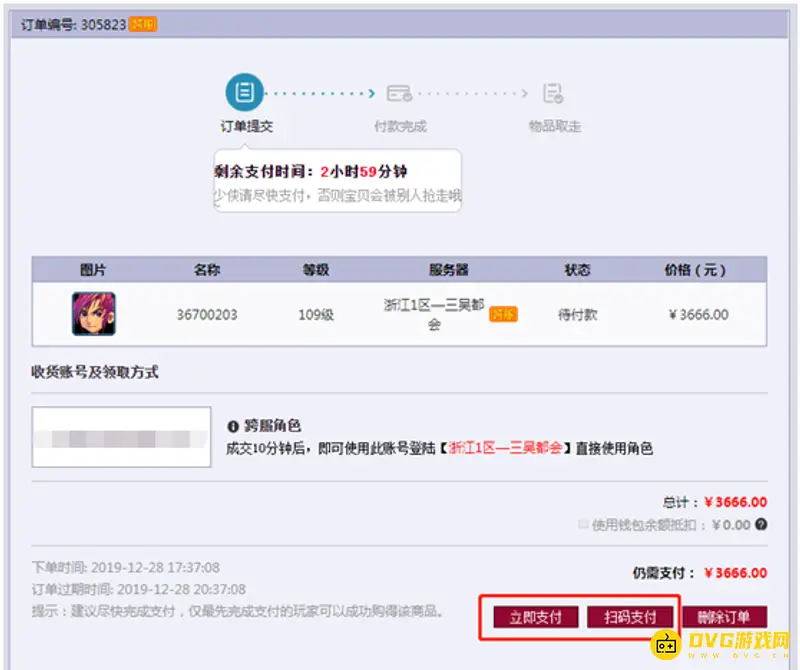The width and height of the screenshot is (800, 670).
Task: Click the table price ¥ 3666.00 cell
Action: 698,315
